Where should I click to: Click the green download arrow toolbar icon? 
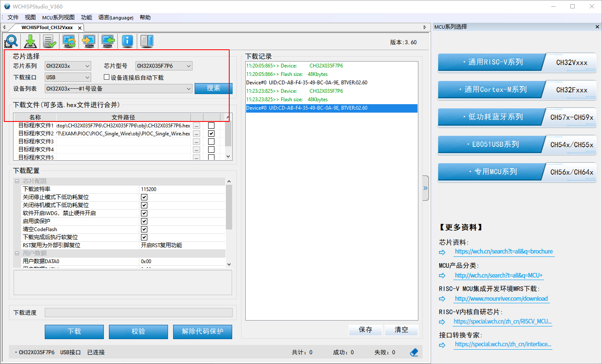click(30, 41)
